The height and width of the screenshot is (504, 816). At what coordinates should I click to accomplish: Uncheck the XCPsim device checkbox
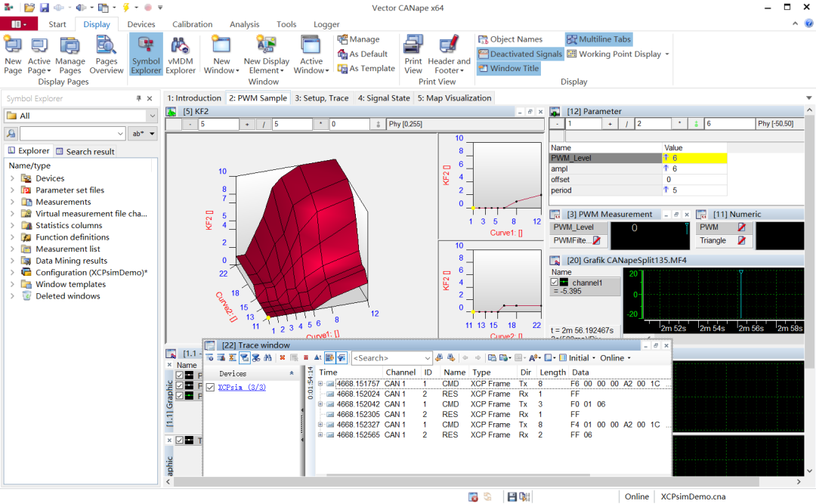(x=210, y=388)
